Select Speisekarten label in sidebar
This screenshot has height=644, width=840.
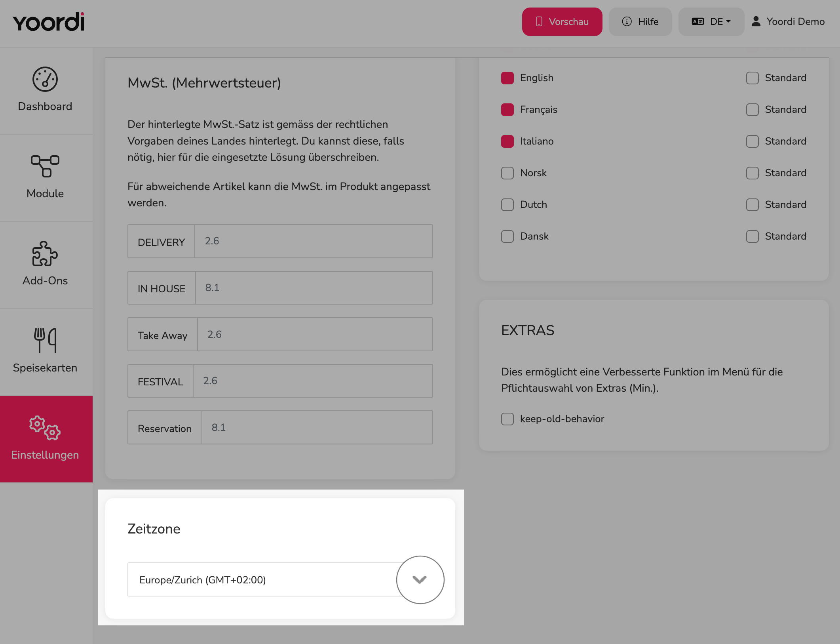(x=45, y=368)
